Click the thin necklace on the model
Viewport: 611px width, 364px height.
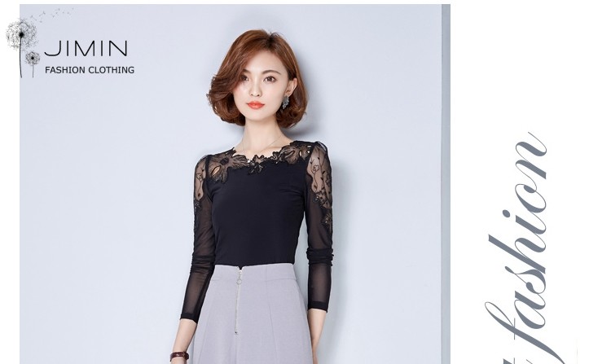(x=261, y=146)
